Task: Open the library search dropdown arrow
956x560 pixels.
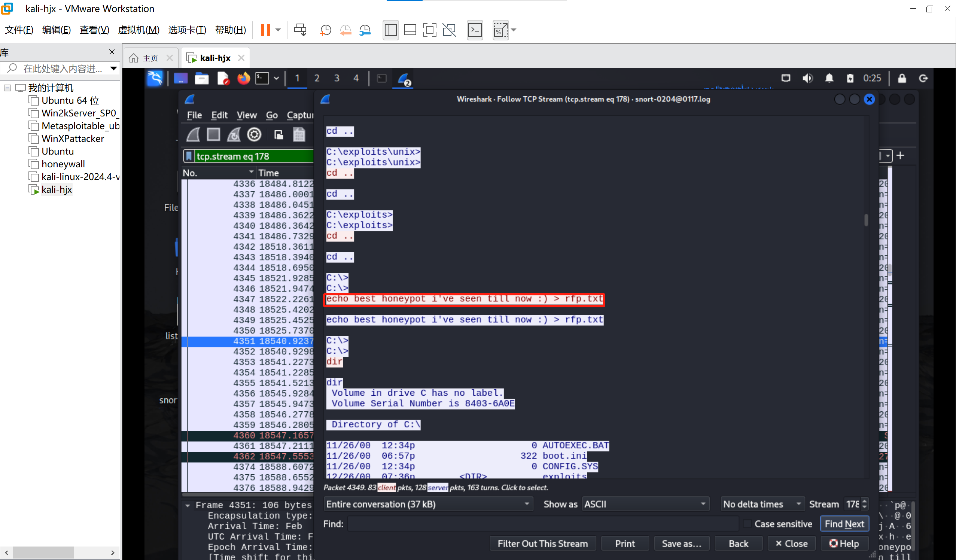Action: tap(113, 69)
